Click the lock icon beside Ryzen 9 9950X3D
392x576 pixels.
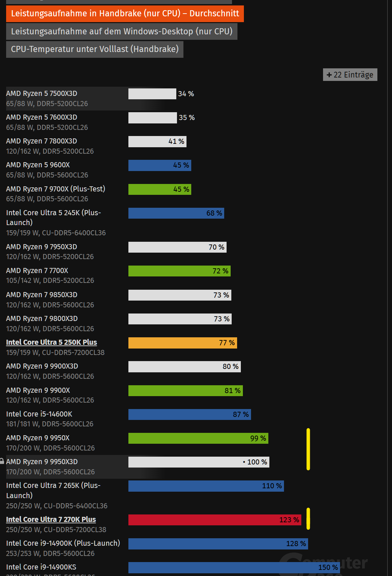[x=2, y=461]
